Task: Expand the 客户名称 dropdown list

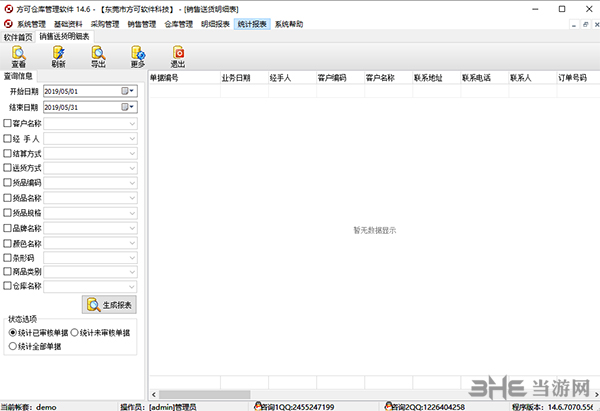Action: [132, 124]
